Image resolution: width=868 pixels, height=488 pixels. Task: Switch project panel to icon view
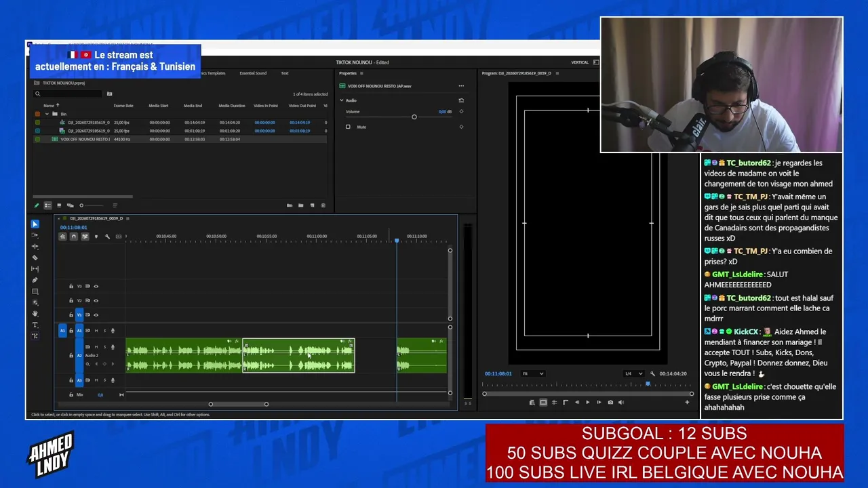point(59,205)
